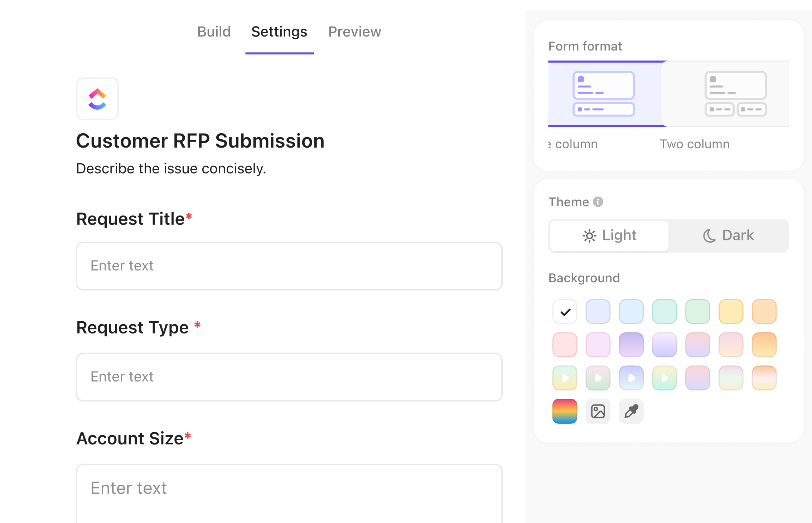Click the Request Title text field

click(x=289, y=266)
